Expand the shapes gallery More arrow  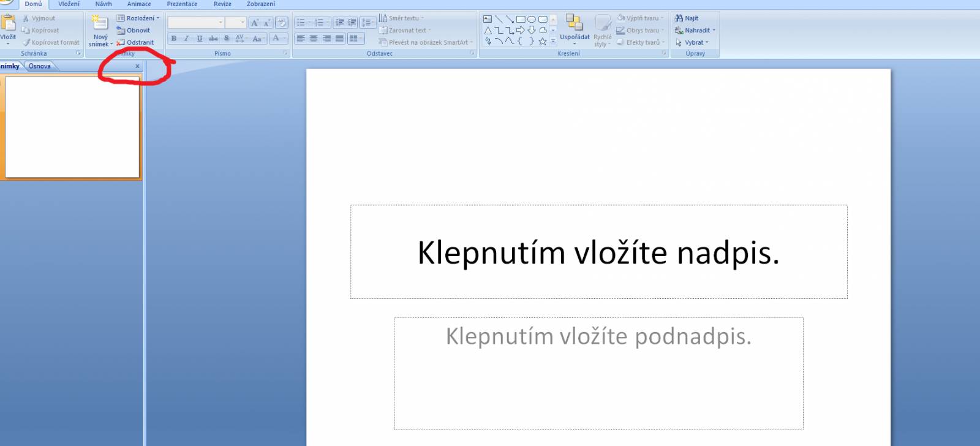[553, 42]
